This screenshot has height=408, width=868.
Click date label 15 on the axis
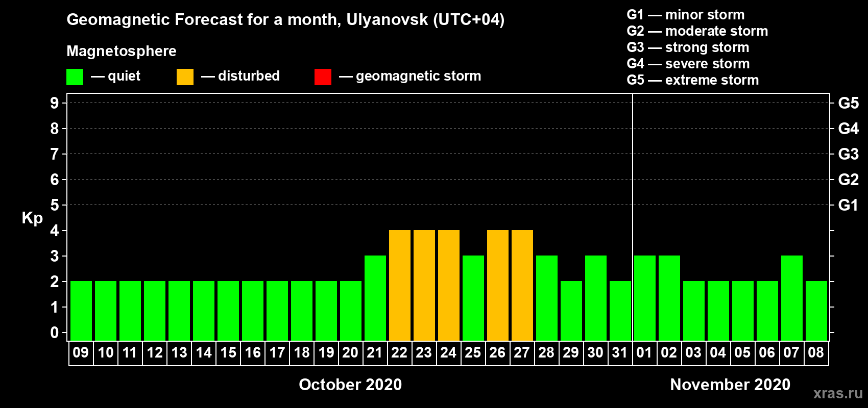tap(228, 352)
